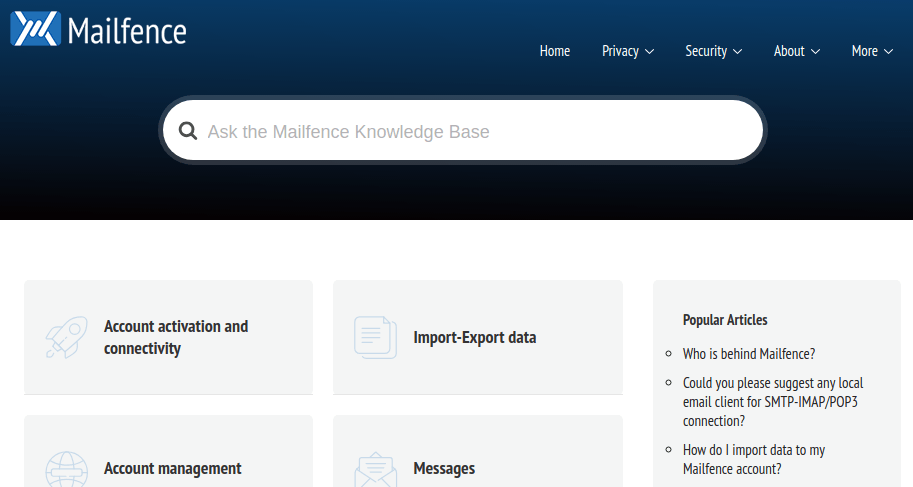Open the Security menu

[x=714, y=51]
